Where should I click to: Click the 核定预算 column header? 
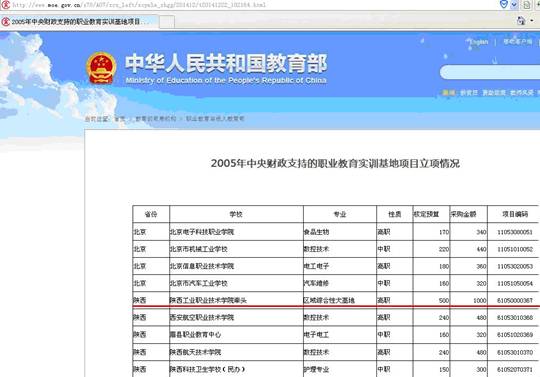(426, 214)
